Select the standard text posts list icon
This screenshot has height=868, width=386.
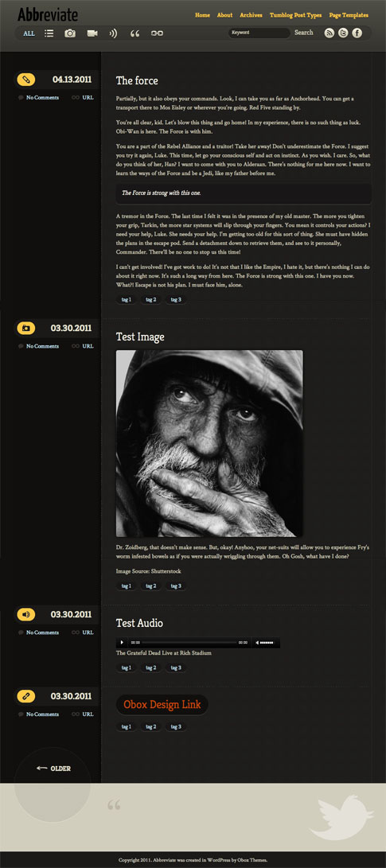pyautogui.click(x=49, y=33)
